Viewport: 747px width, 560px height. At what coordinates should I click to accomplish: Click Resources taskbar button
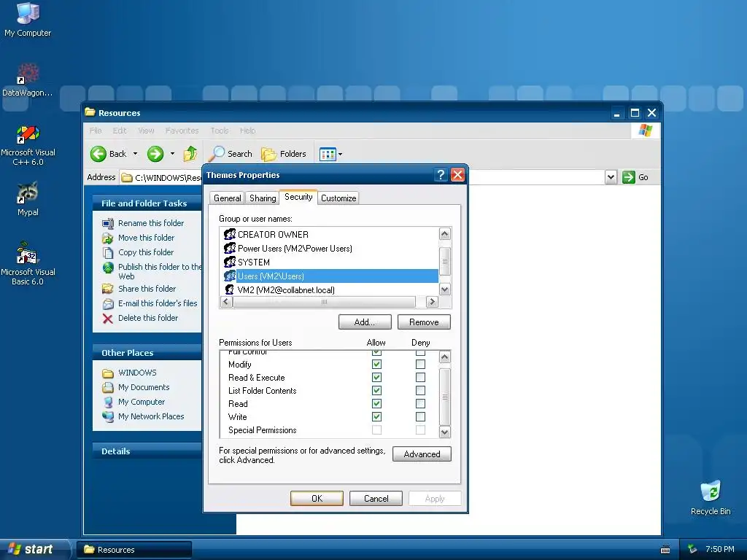click(134, 550)
